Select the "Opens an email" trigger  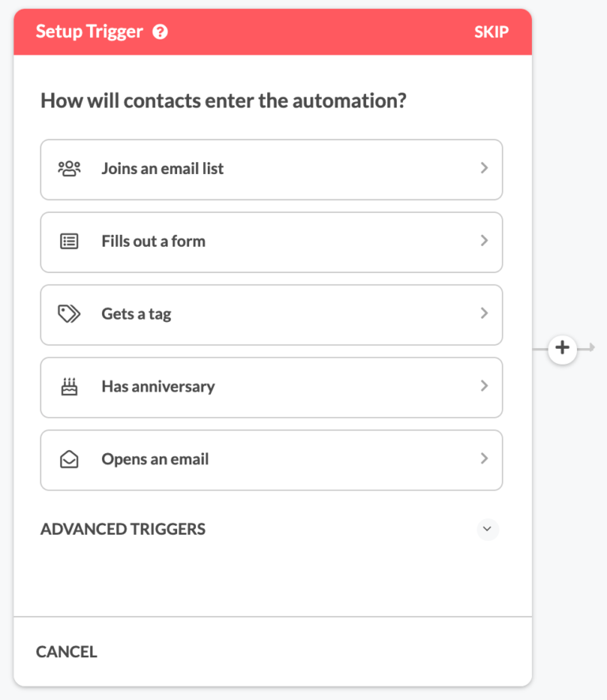[271, 460]
